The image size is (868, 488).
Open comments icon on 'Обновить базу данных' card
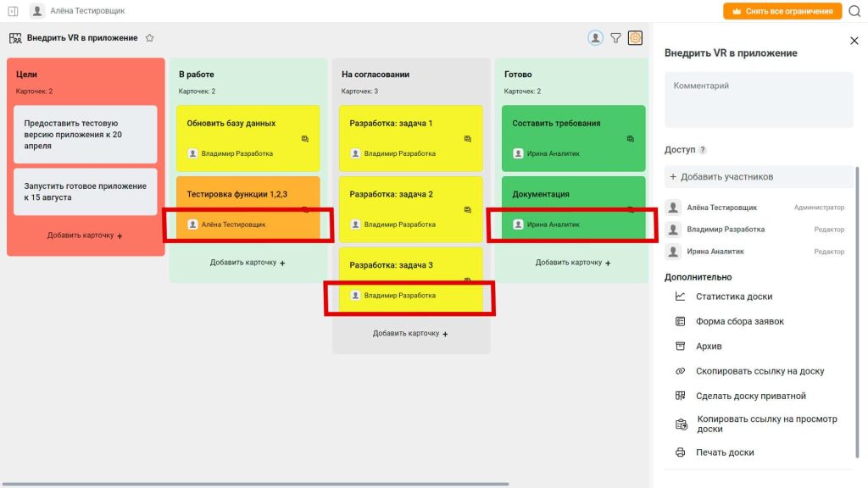pos(305,139)
